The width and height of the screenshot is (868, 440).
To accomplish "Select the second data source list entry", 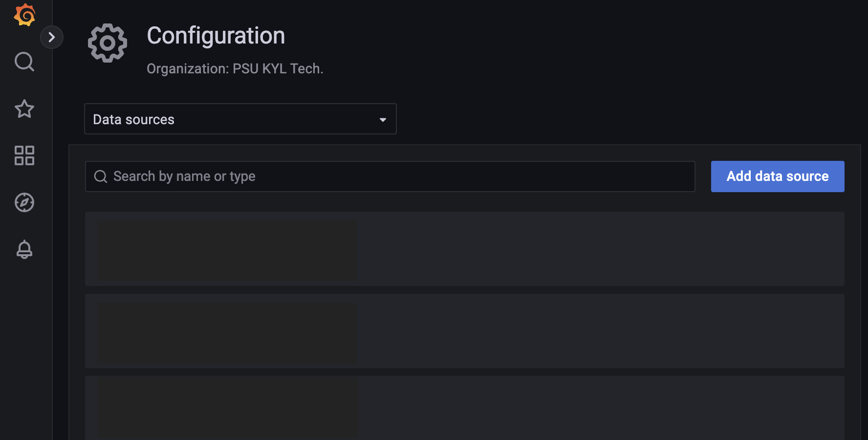I will click(464, 331).
